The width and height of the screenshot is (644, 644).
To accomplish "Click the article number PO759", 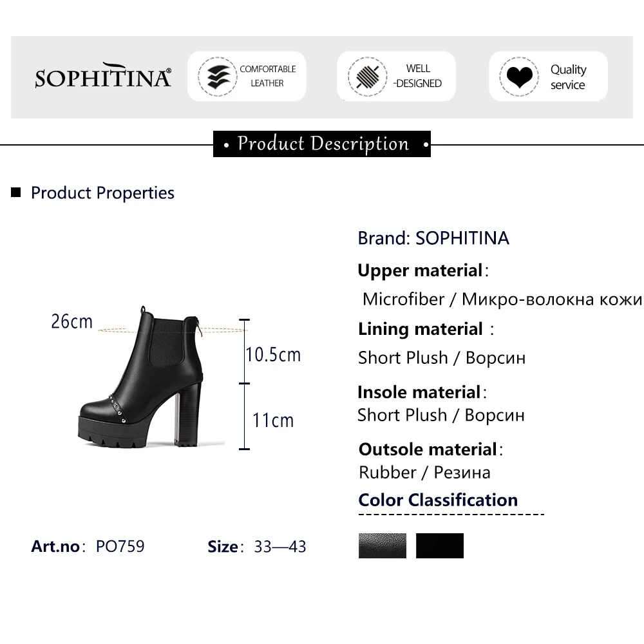I will (120, 547).
